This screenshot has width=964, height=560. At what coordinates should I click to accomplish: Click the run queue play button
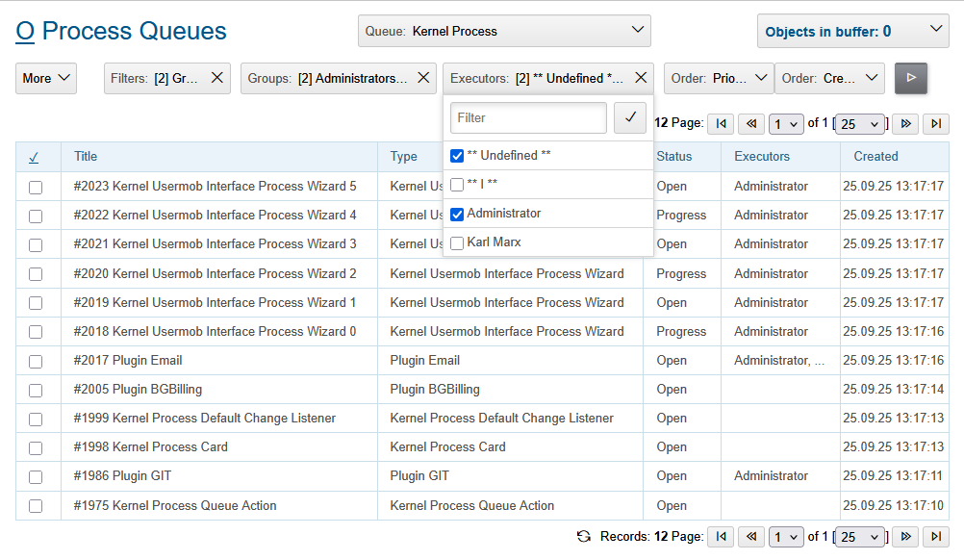[911, 78]
